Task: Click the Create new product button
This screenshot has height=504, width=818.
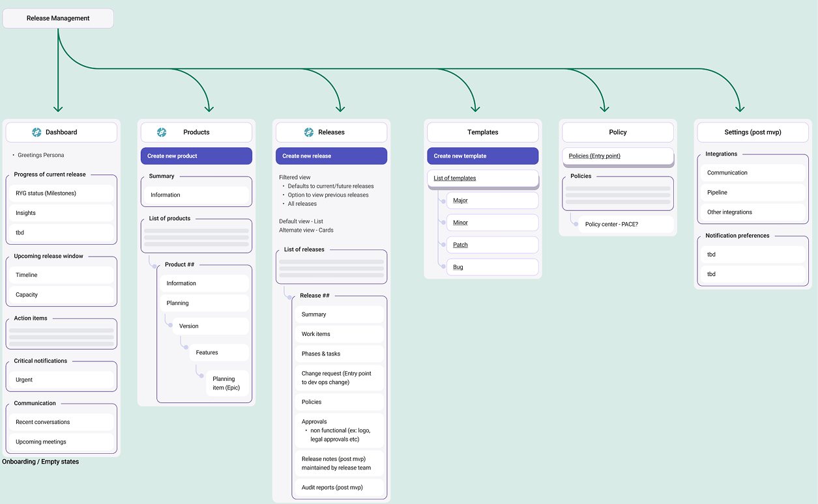Action: point(196,156)
